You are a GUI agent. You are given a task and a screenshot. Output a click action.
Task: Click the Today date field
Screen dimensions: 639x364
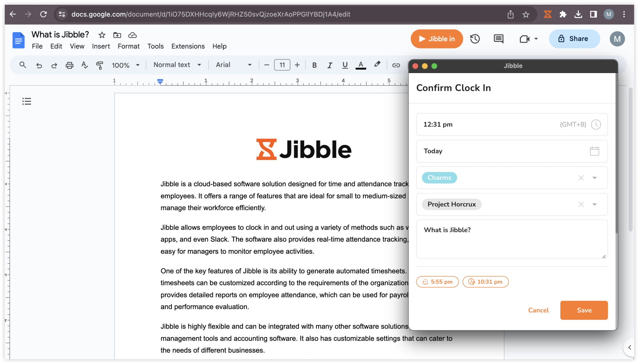tap(512, 151)
